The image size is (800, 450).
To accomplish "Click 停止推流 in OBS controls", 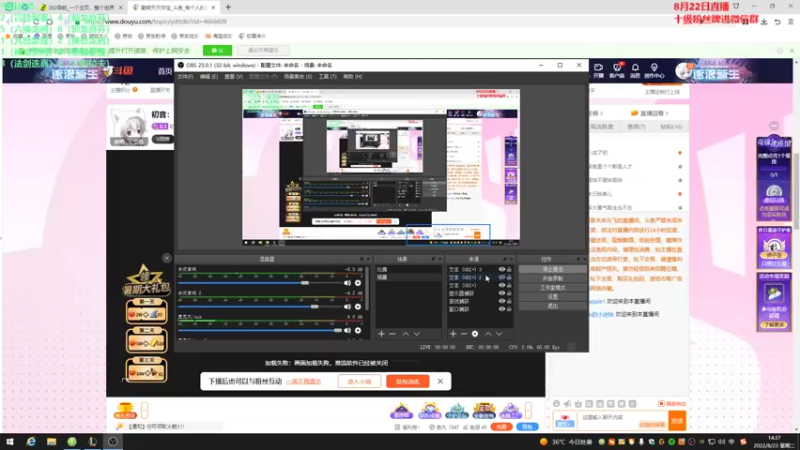I will [x=553, y=269].
